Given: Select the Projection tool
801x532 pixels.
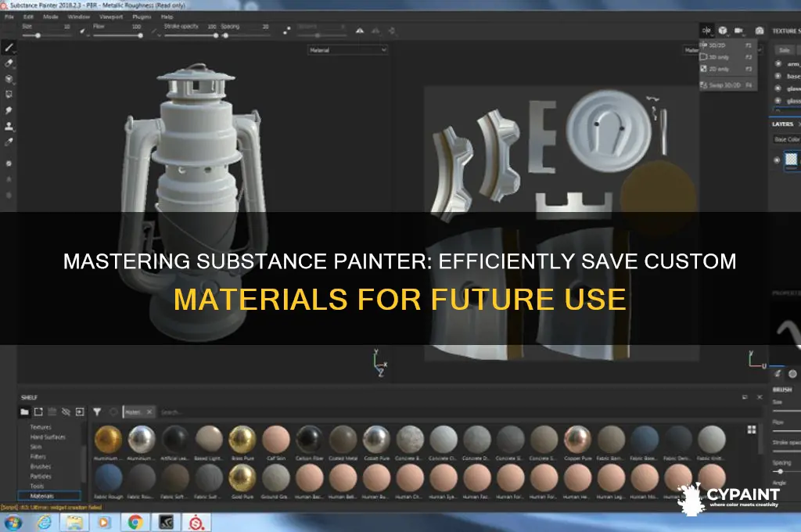Looking at the screenshot, I should (x=9, y=79).
